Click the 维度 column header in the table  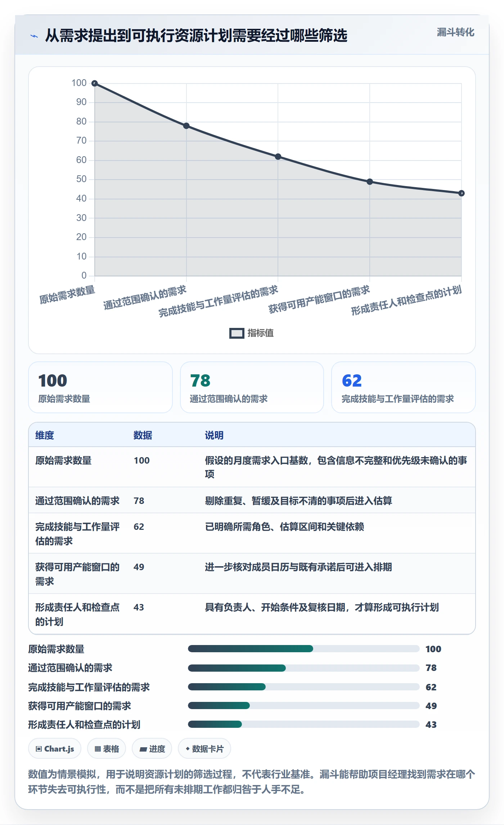click(45, 435)
